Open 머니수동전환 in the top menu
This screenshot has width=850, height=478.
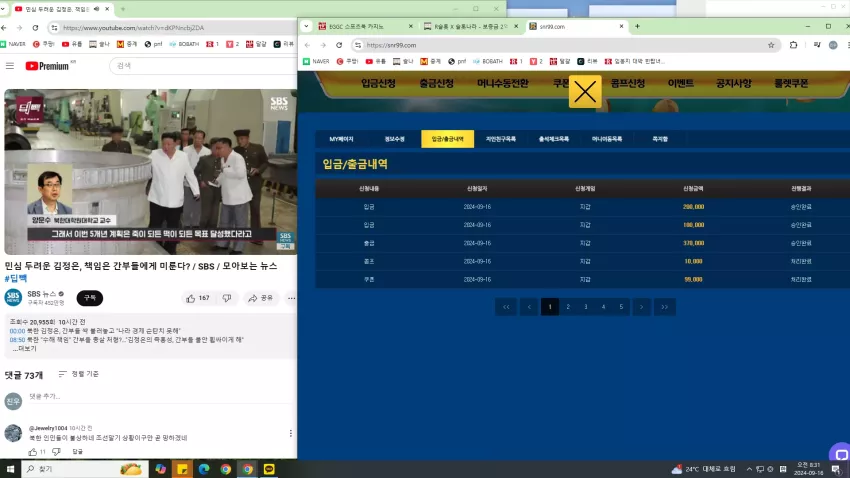pyautogui.click(x=503, y=83)
